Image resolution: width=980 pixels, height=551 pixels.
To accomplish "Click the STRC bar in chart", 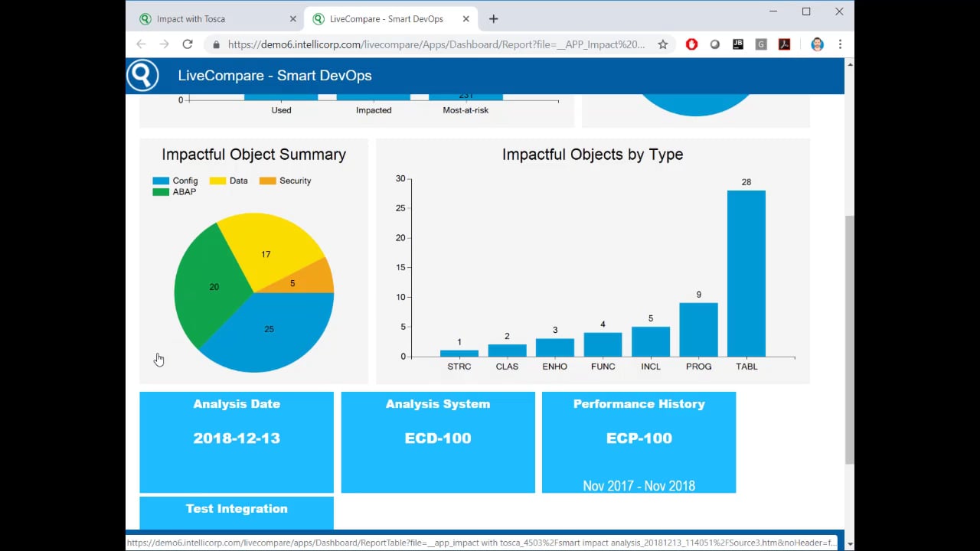I will coord(459,354).
